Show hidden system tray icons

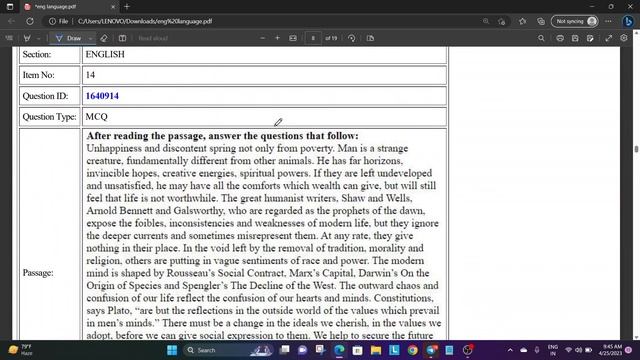click(510, 350)
